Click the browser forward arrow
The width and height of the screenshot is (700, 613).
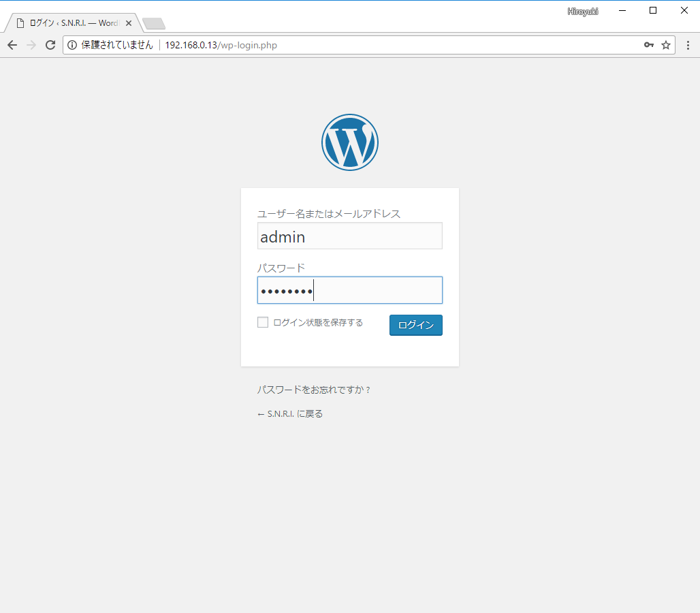tap(31, 45)
